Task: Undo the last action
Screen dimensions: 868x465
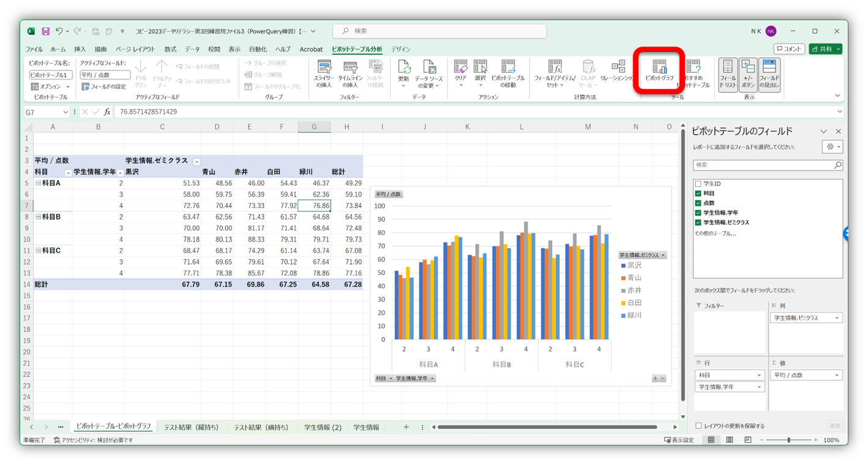Action: [x=59, y=31]
